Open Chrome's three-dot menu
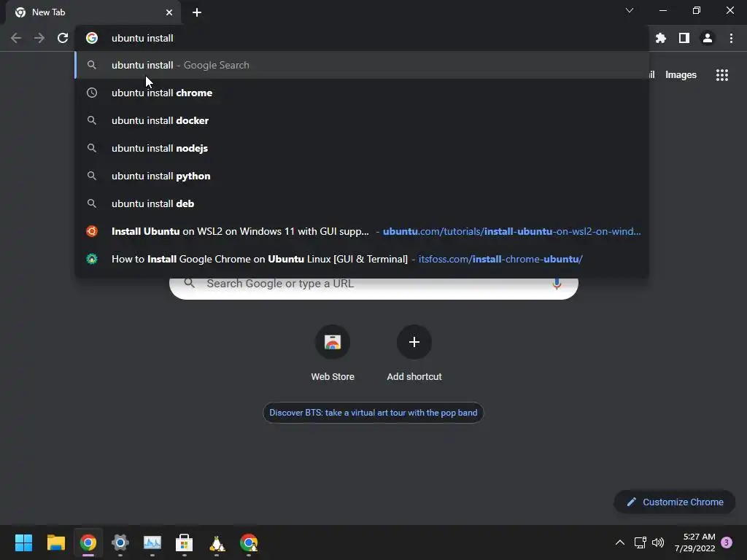This screenshot has width=747, height=560. (x=731, y=38)
